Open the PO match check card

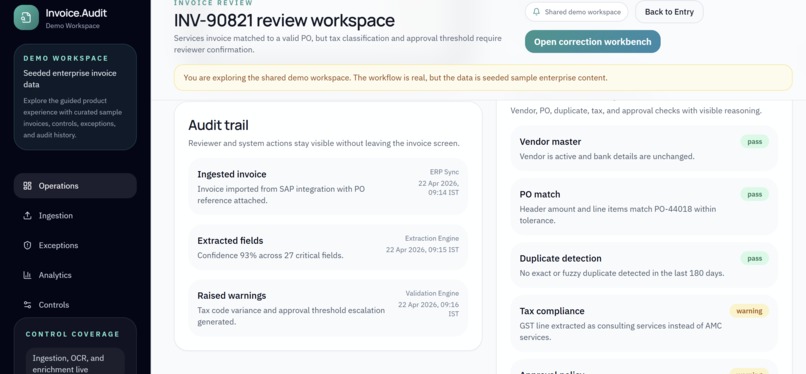click(644, 207)
